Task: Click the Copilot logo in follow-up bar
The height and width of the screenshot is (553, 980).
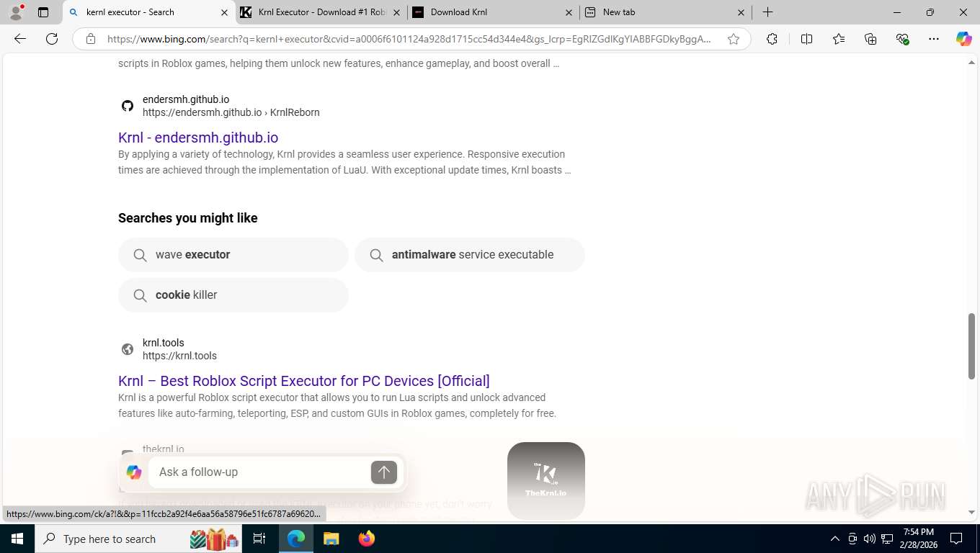Action: (134, 472)
